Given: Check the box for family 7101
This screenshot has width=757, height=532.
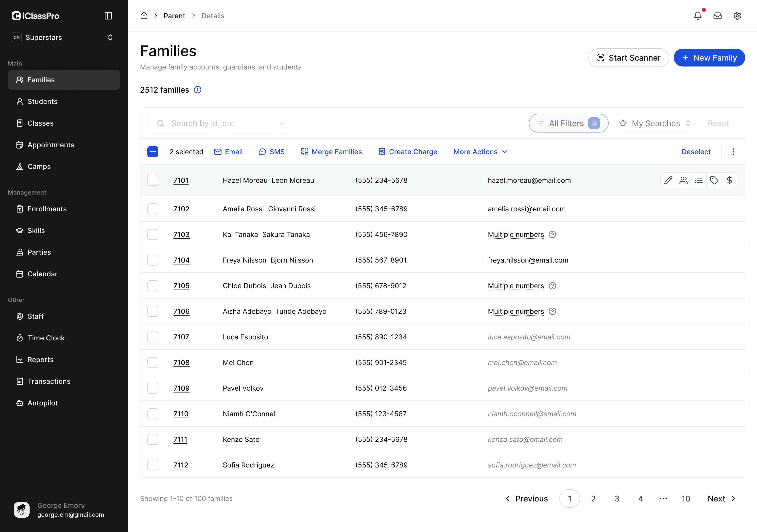Looking at the screenshot, I should (x=153, y=180).
